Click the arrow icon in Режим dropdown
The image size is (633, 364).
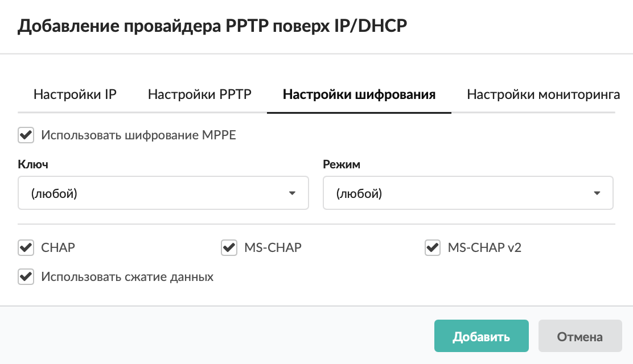click(597, 193)
